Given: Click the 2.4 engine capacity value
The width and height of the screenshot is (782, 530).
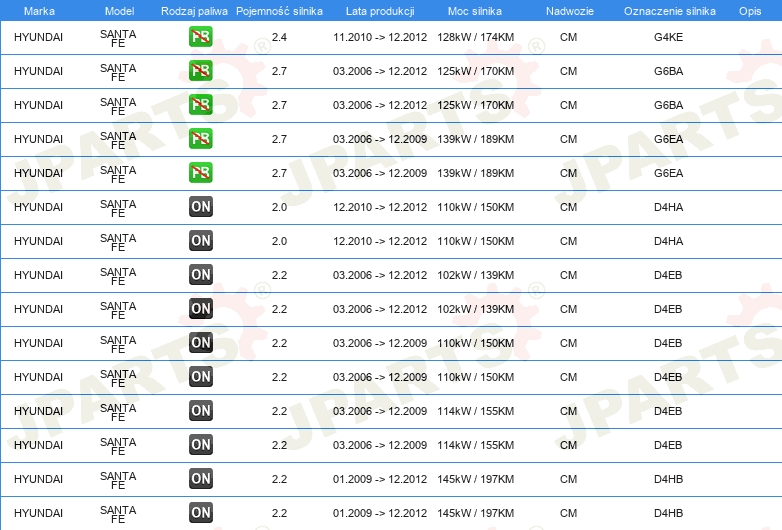Looking at the screenshot, I should [279, 37].
